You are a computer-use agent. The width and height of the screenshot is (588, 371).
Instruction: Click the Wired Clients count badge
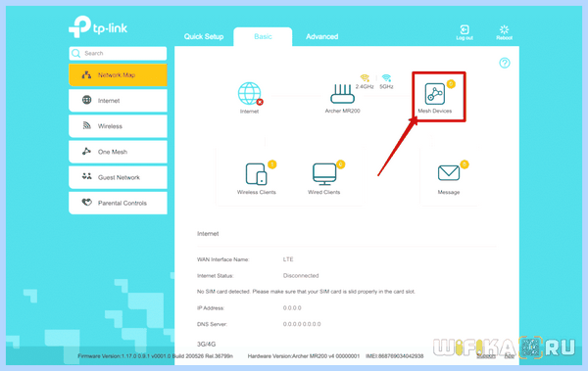click(340, 164)
